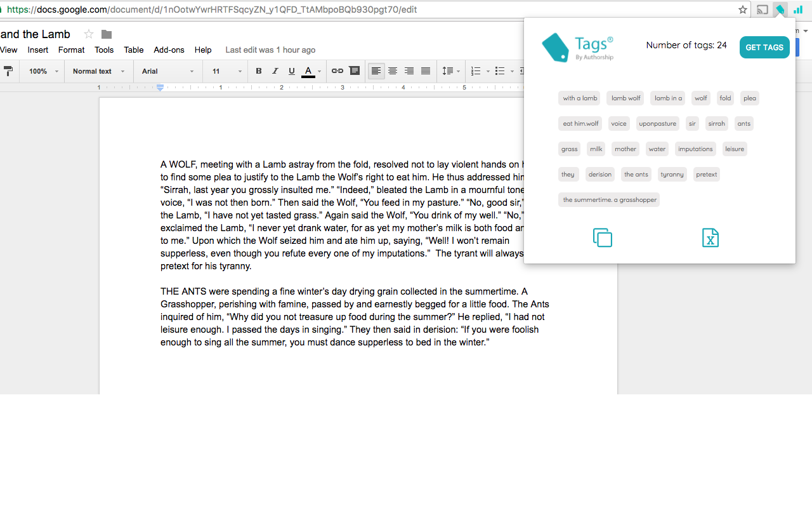Screen dimensions: 812x508
Task: Open the Normal text styles dropdown
Action: 98,71
